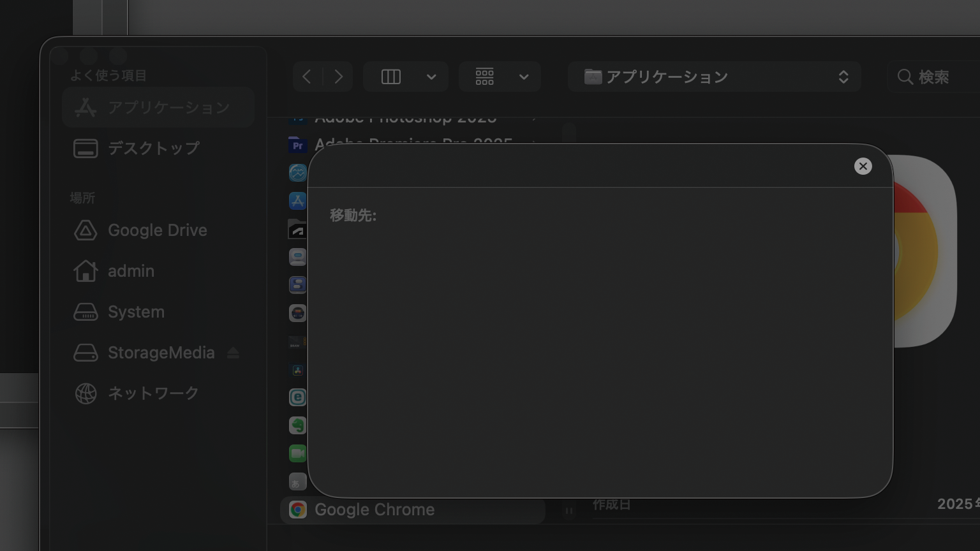Select the Google Chrome list row
Viewport: 980px width, 551px height.
[x=412, y=510]
